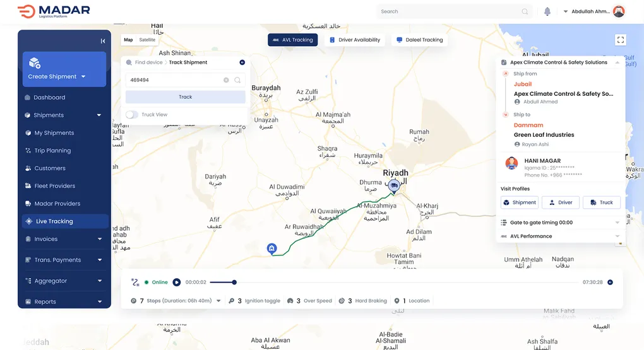This screenshot has width=644, height=350.
Task: Open the Driver visit profile
Action: click(x=560, y=202)
